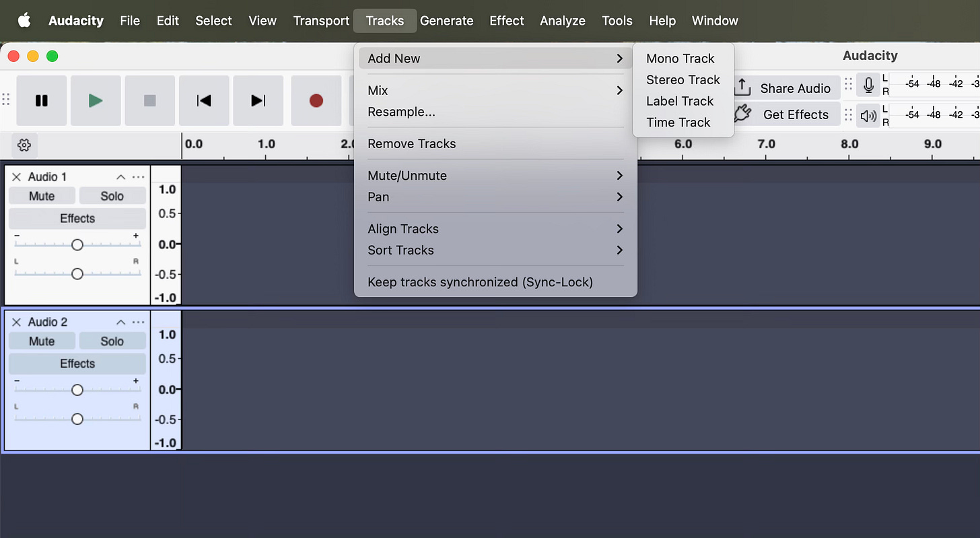
Task: Grab the transport toolbar drag handle
Action: 5,100
